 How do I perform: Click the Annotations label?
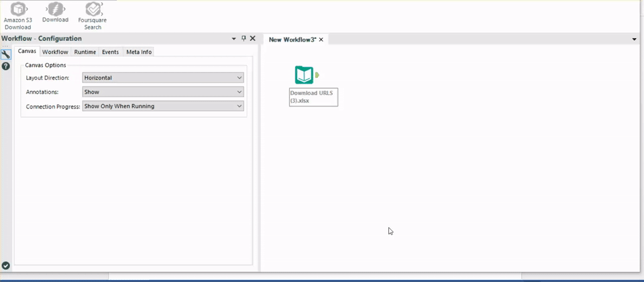[x=42, y=92]
